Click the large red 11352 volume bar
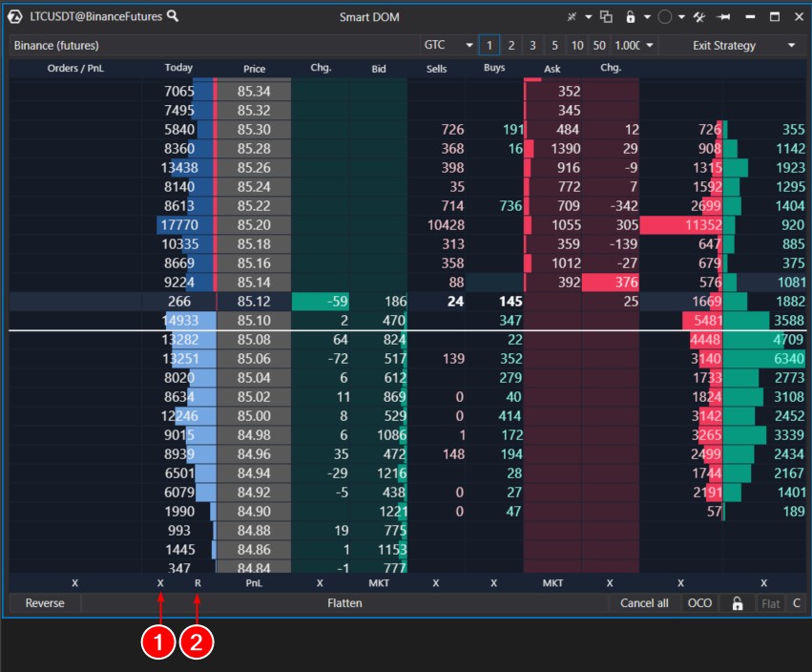 click(680, 225)
